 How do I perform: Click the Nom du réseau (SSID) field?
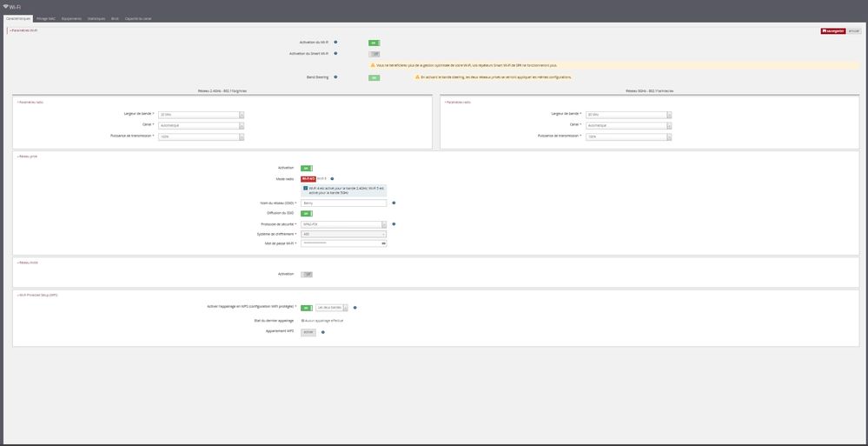tap(343, 203)
